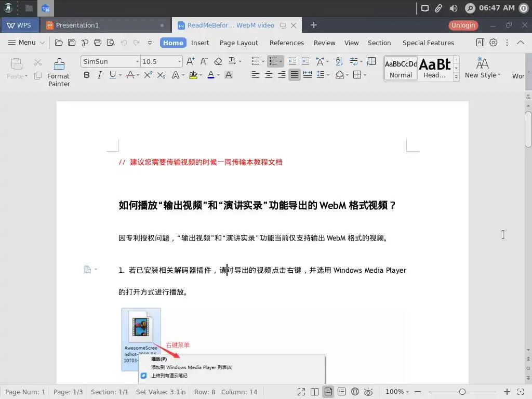
Task: Click the Sort icon in ribbon
Action: click(339, 61)
